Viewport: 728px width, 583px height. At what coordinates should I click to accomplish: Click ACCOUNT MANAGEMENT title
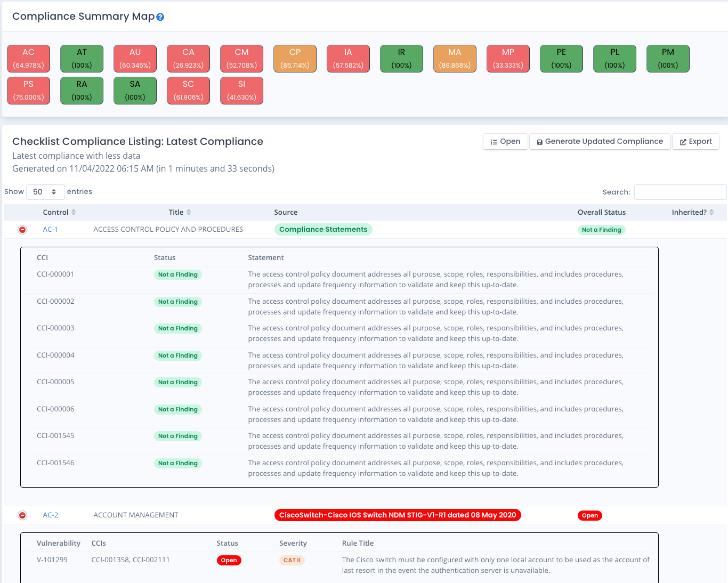pos(136,515)
